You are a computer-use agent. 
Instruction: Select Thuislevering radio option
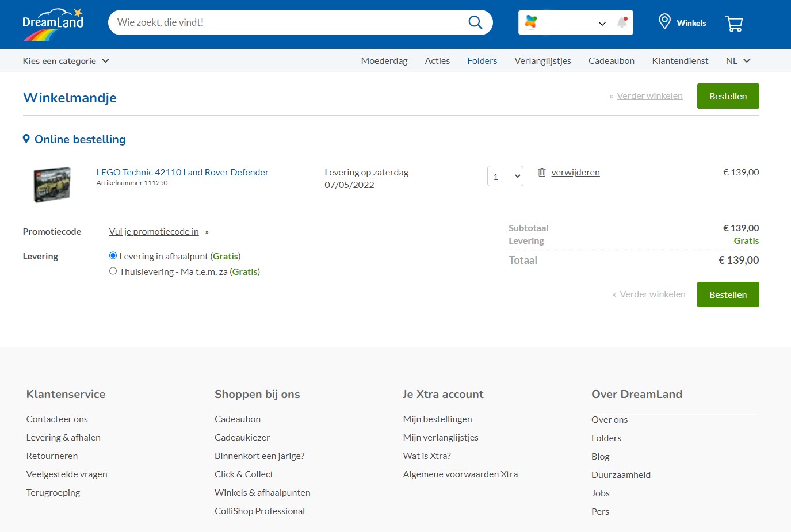click(113, 271)
